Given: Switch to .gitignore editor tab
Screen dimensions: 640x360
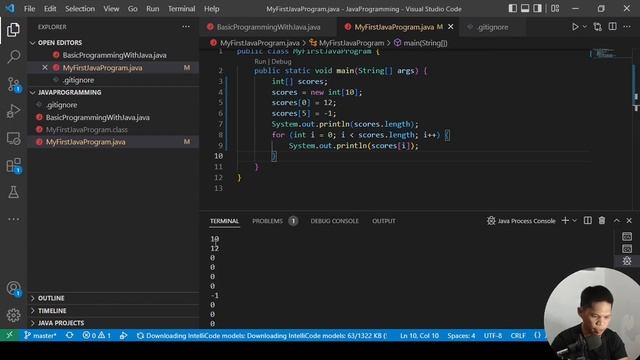Looking at the screenshot, I should pos(493,27).
